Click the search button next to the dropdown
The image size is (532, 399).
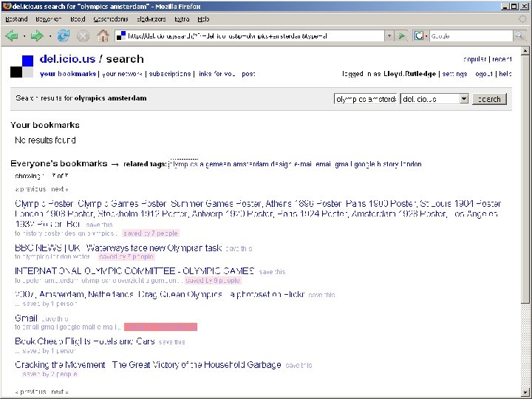pos(489,99)
